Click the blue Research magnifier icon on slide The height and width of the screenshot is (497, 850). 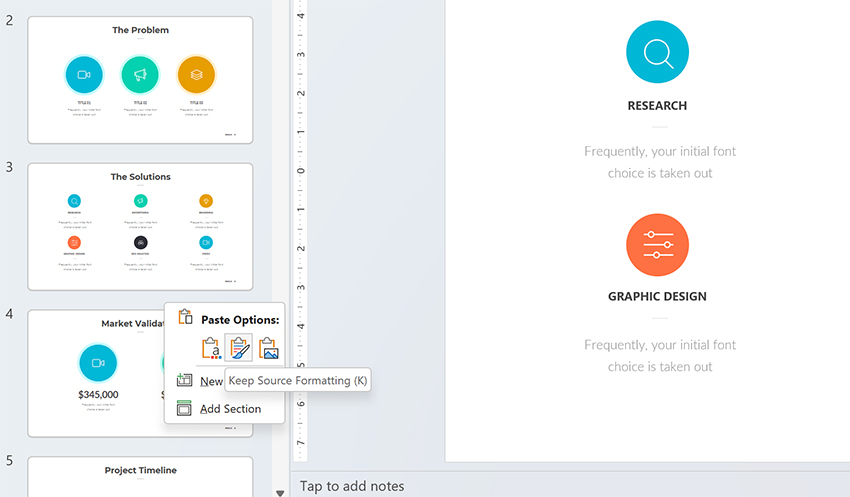(658, 52)
